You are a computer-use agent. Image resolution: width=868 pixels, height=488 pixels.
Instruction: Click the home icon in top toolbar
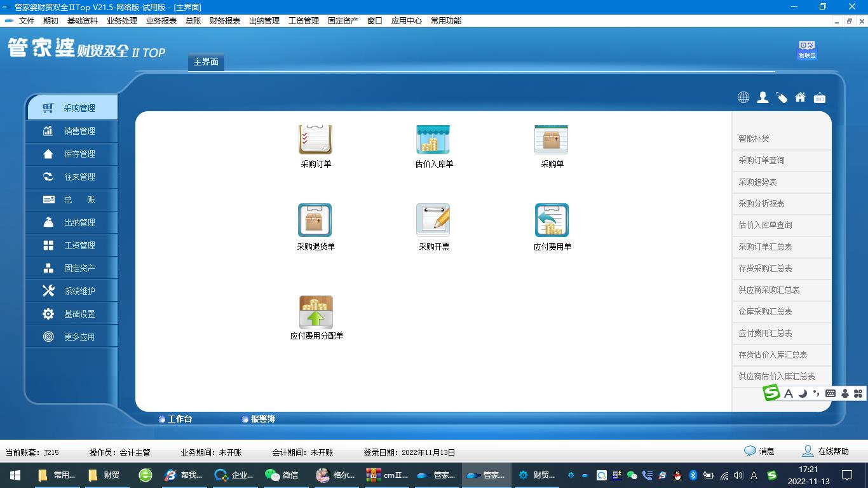801,97
